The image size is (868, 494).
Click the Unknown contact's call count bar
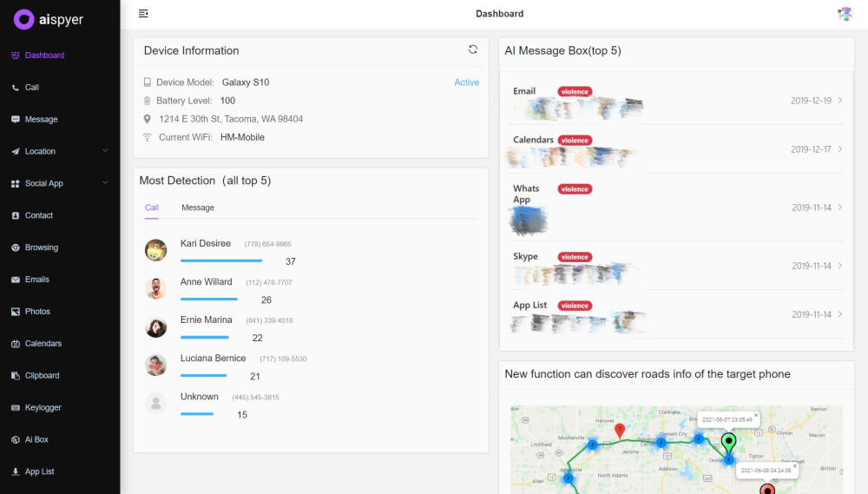pos(196,414)
